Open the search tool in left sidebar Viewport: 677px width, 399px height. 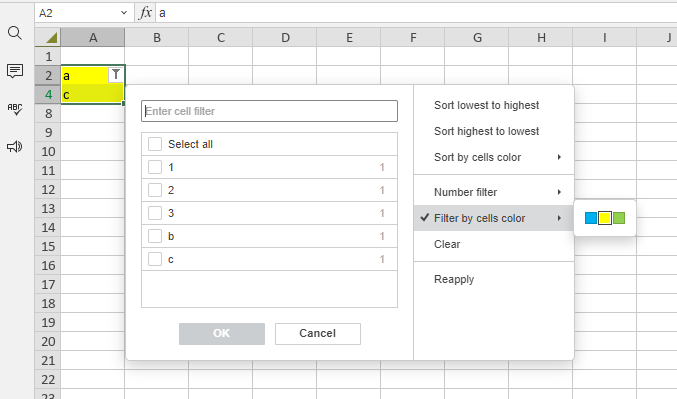click(15, 33)
